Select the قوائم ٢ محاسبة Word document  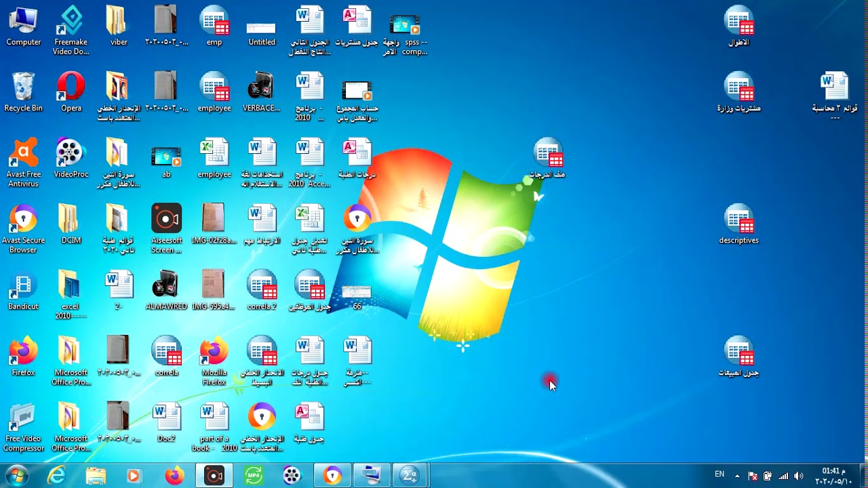[835, 96]
